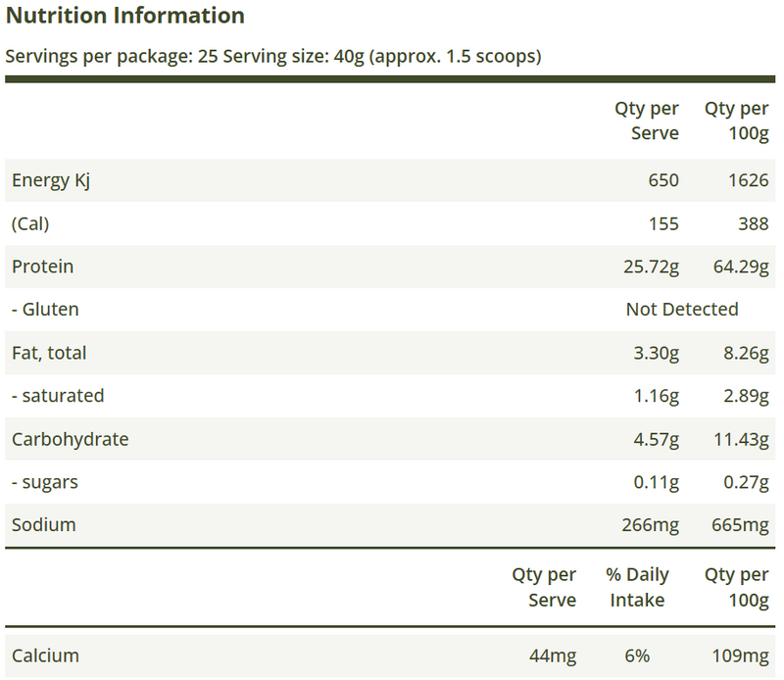
Task: Select the 8.26g fat per 100g value
Action: [744, 353]
